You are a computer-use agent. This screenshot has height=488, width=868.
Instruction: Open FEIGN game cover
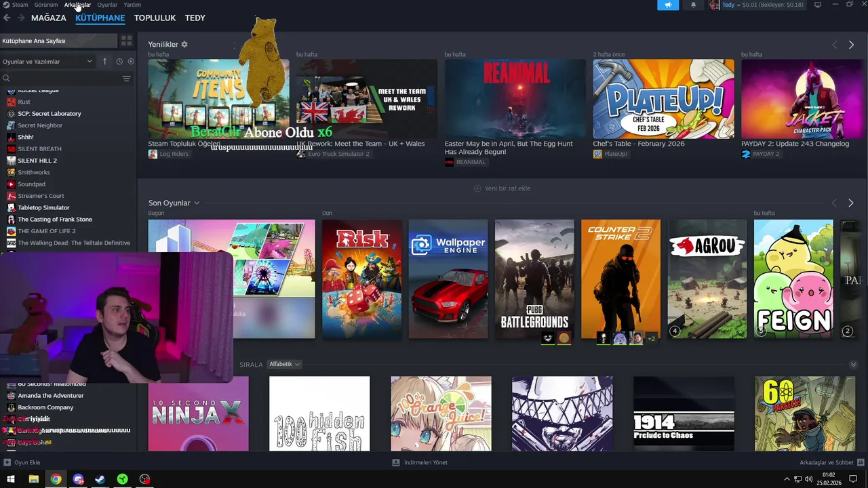click(793, 279)
